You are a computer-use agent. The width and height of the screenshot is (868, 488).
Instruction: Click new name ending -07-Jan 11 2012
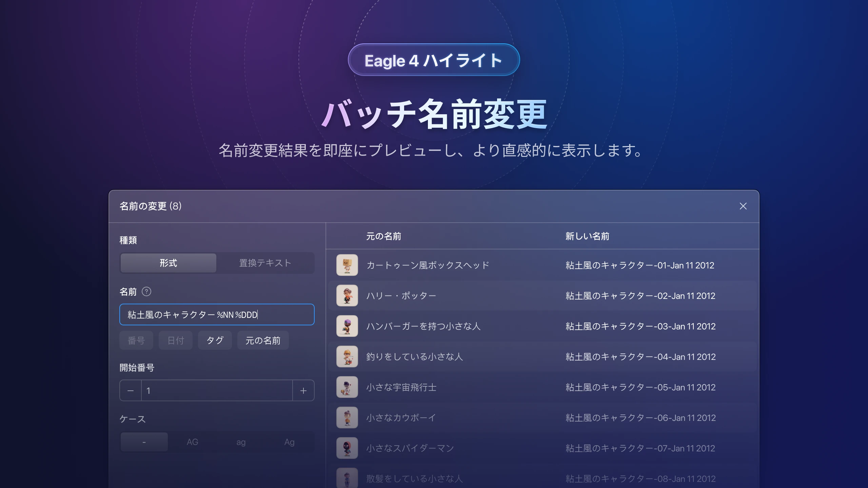coord(640,448)
